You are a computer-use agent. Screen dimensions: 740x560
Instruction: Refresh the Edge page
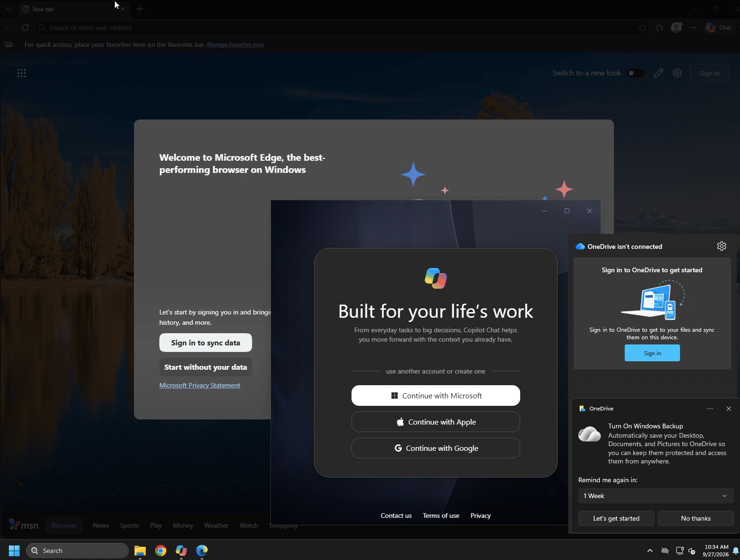pyautogui.click(x=25, y=28)
